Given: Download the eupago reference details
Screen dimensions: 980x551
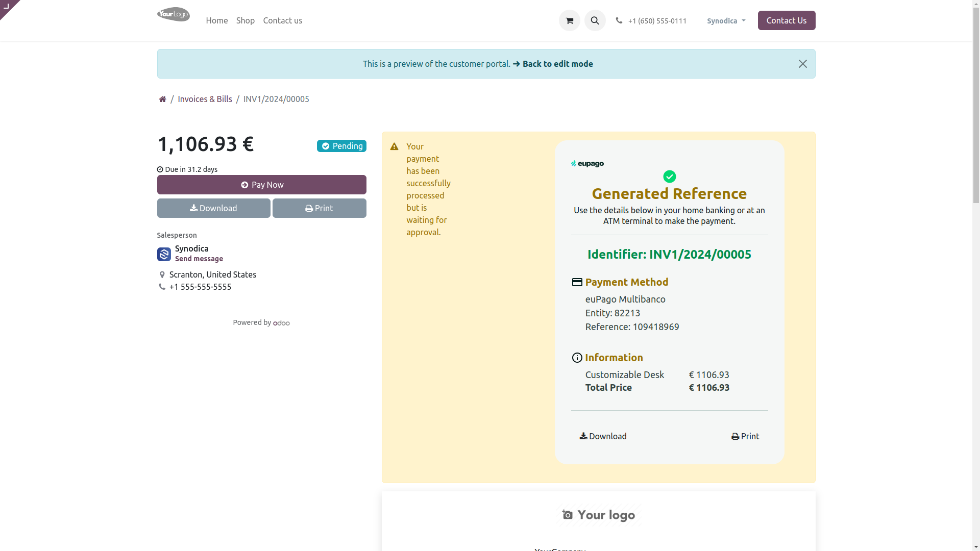Looking at the screenshot, I should pos(603,436).
